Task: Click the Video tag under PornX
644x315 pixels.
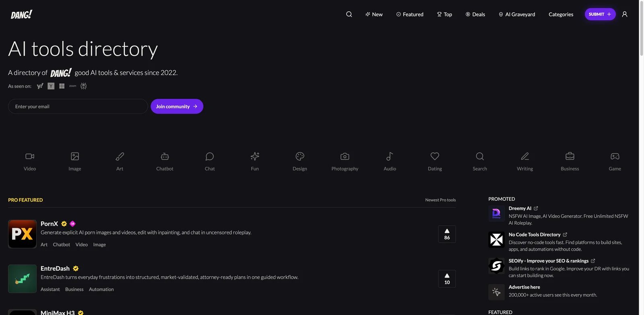Action: coord(82,245)
